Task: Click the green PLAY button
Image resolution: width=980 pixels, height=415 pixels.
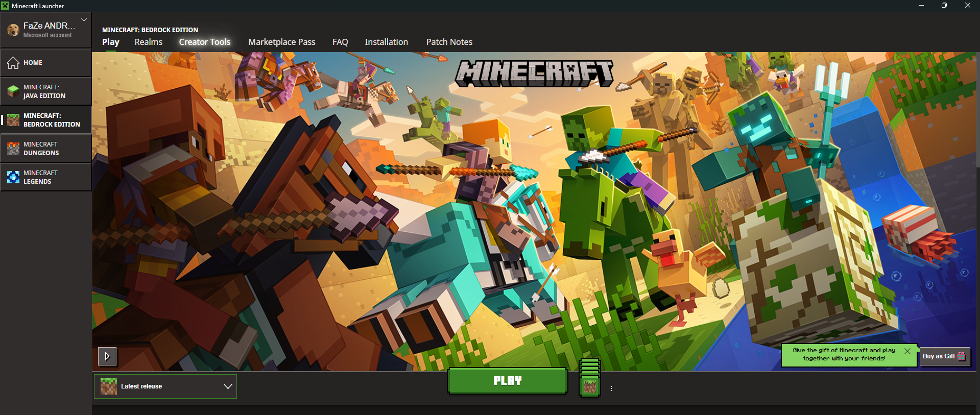Action: 508,381
